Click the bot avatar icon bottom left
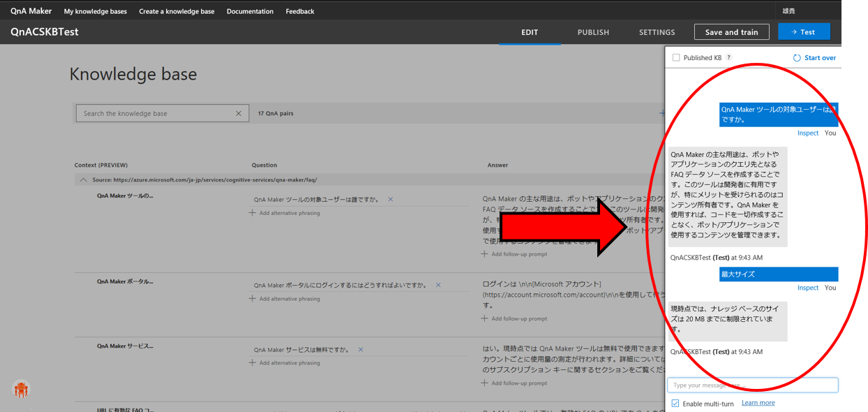This screenshot has height=412, width=868. pyautogui.click(x=21, y=389)
